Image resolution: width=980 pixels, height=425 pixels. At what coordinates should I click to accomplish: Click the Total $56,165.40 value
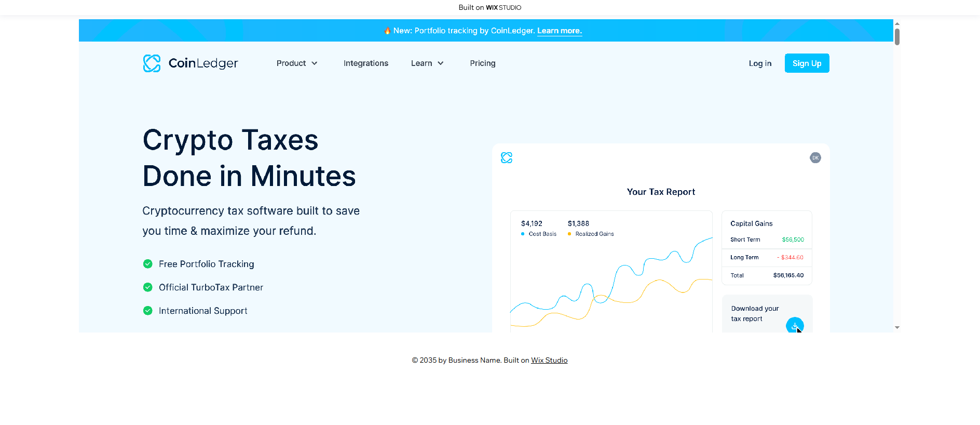click(x=788, y=275)
